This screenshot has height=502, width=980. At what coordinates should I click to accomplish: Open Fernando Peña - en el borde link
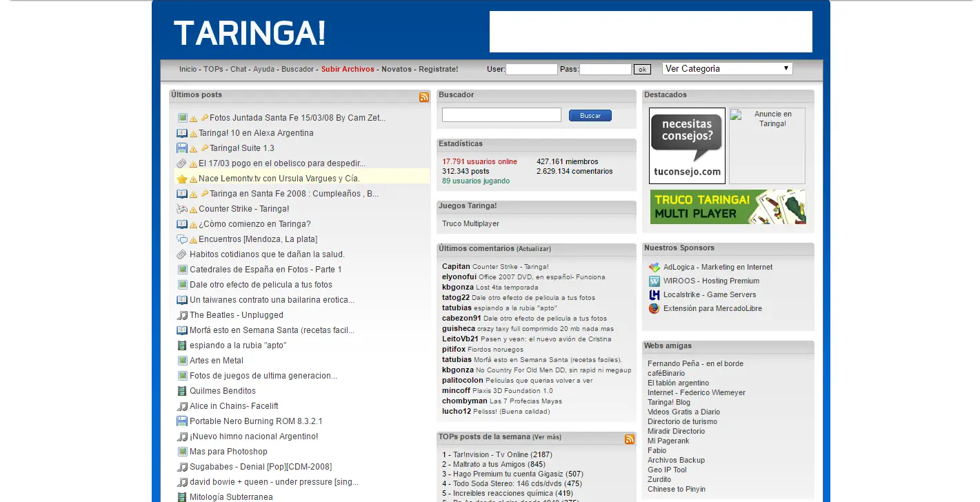[695, 364]
